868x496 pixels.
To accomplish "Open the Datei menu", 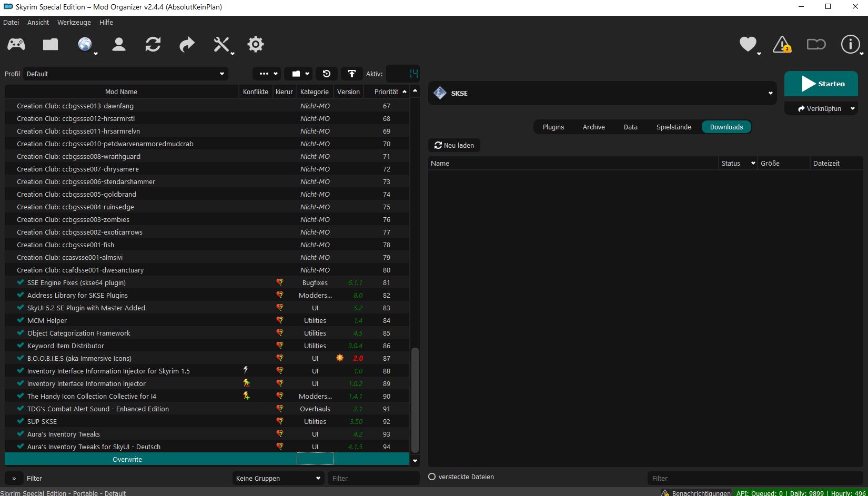I will tap(11, 22).
